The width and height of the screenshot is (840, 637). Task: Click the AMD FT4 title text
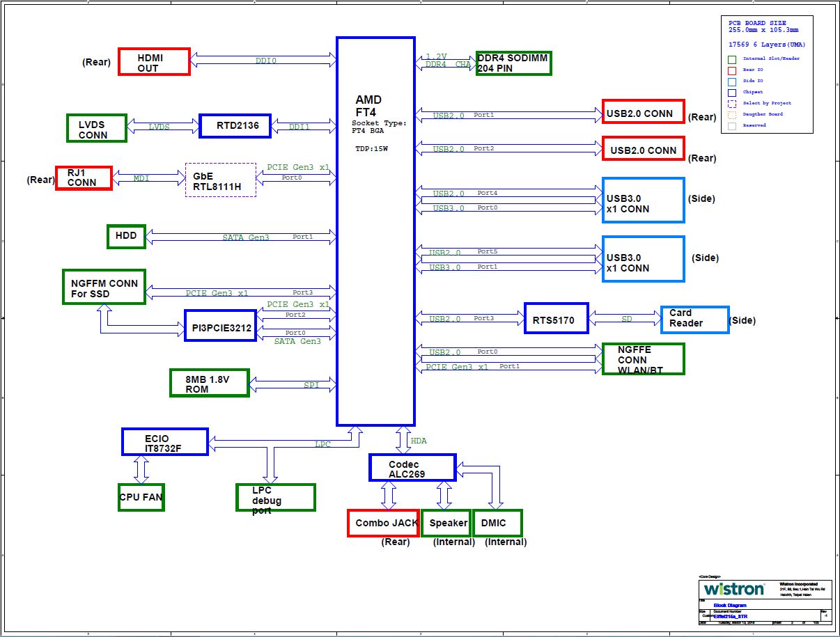pos(368,106)
